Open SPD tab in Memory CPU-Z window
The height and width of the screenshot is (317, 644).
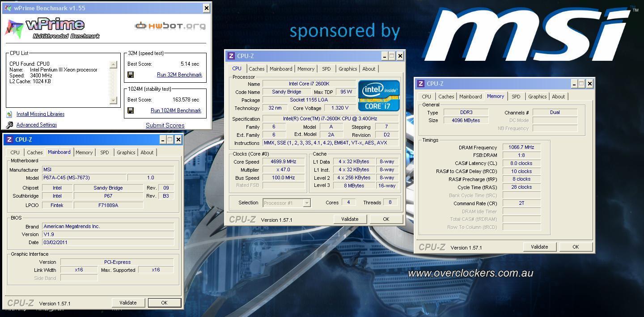tap(516, 97)
